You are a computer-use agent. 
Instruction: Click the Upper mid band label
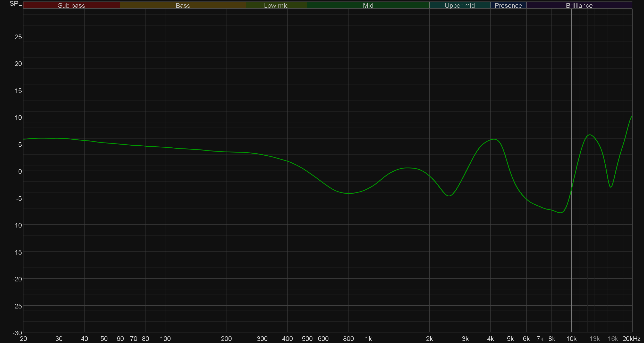pyautogui.click(x=460, y=5)
